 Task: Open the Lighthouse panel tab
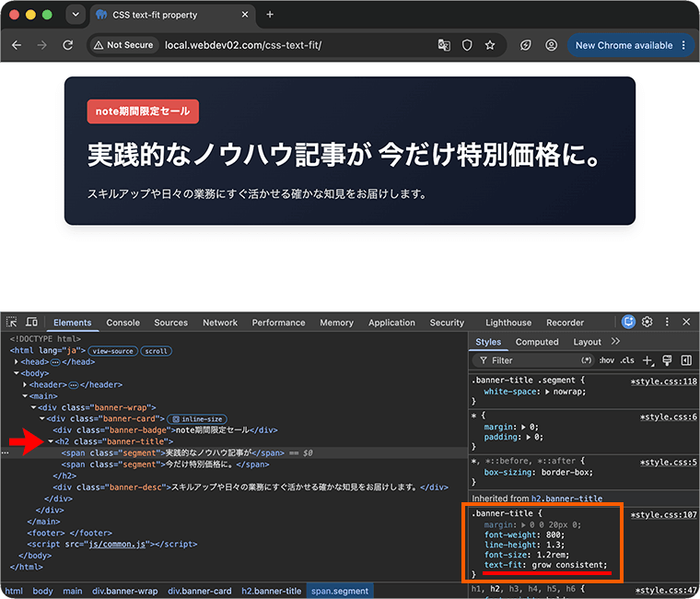[508, 323]
